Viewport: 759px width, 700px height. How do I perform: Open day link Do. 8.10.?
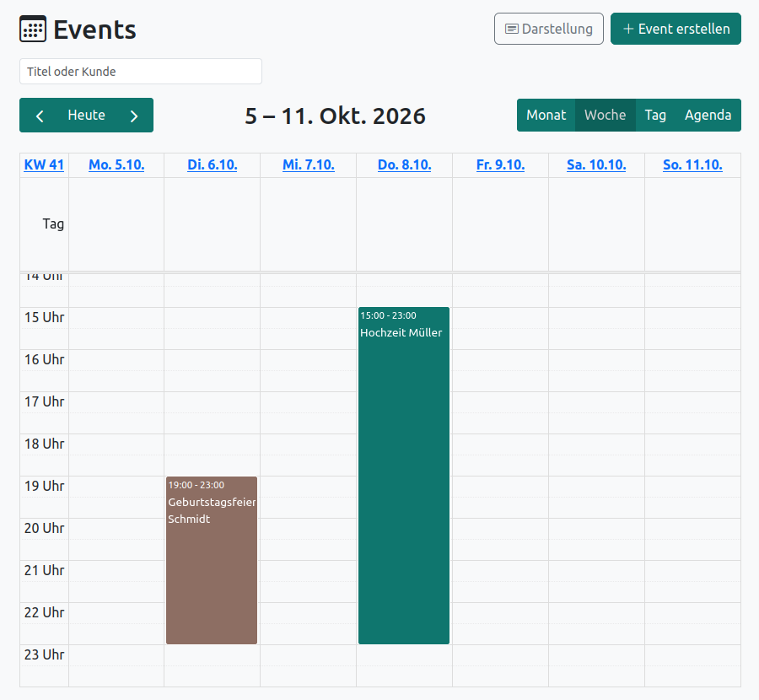coord(405,165)
